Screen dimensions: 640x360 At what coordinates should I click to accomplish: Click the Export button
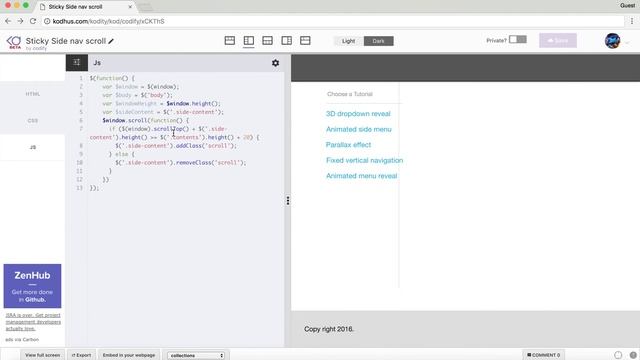coord(82,355)
